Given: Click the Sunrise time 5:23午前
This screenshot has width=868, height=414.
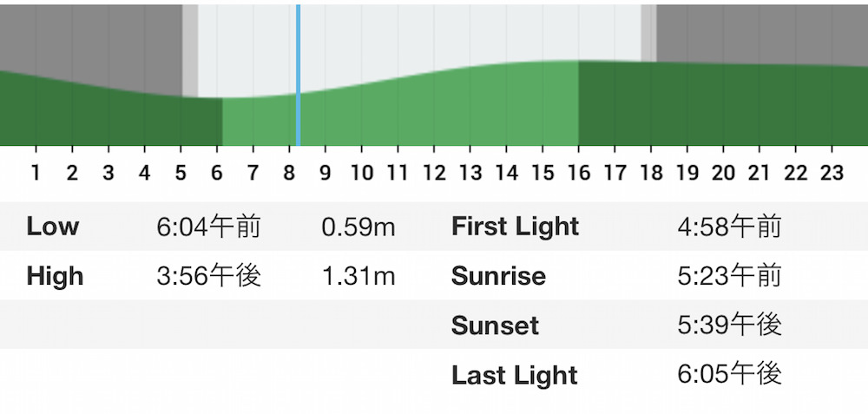Looking at the screenshot, I should pos(729,276).
